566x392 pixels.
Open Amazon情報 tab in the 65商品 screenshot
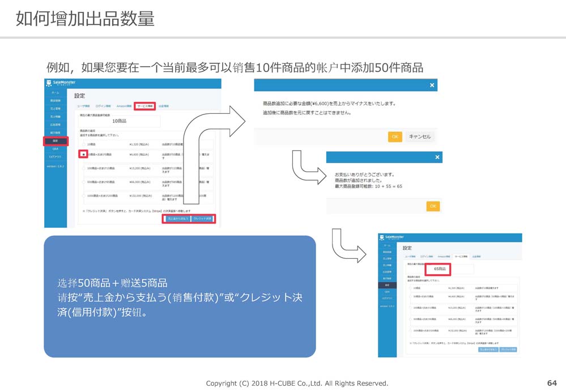[x=444, y=257]
